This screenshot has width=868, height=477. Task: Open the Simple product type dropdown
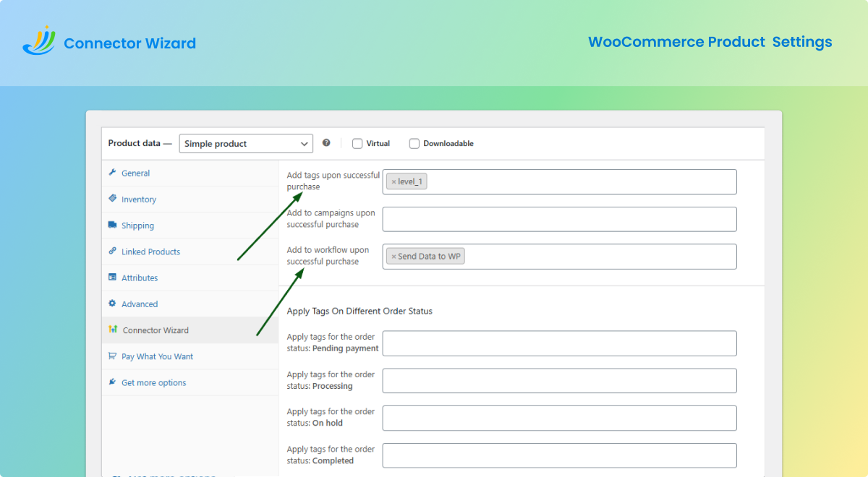[246, 144]
